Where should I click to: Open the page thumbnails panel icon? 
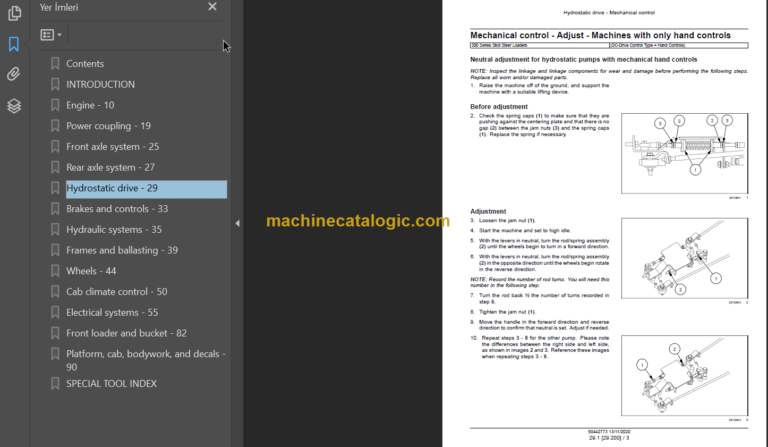tap(14, 13)
